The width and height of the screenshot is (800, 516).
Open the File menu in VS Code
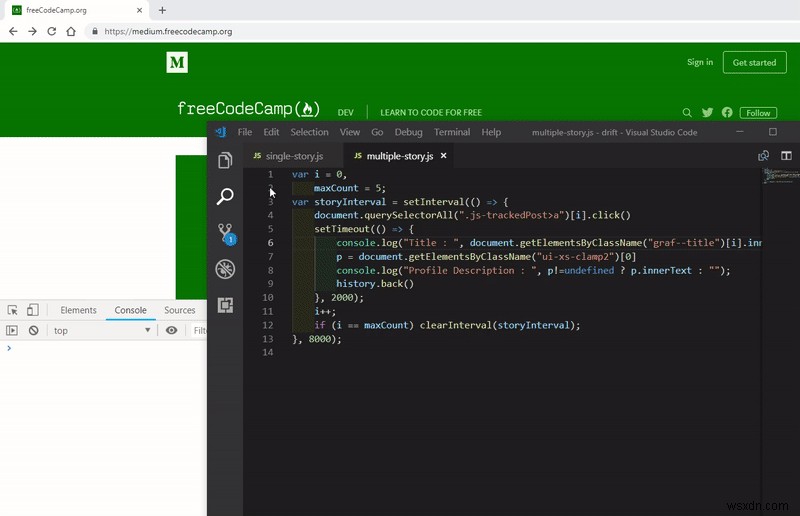[x=245, y=132]
